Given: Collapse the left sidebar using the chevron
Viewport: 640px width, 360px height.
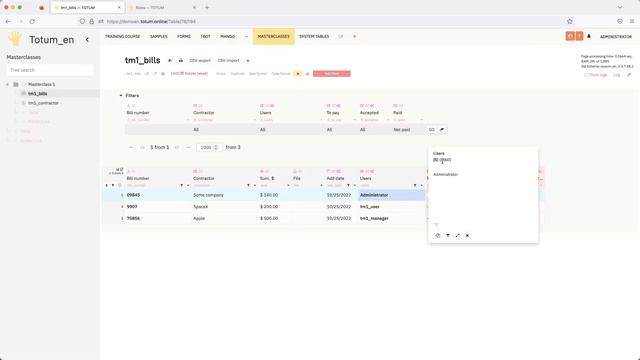Looking at the screenshot, I should click(x=87, y=40).
